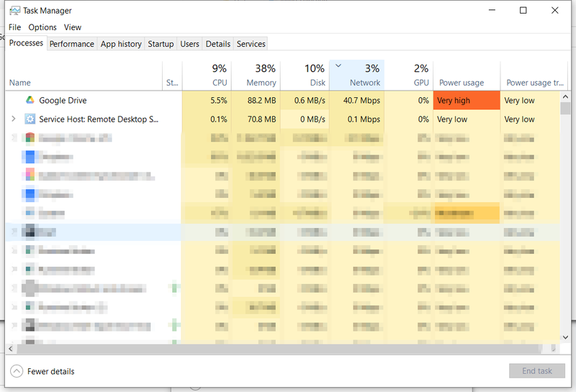
Task: Click the Service Host gear icon
Action: tap(30, 119)
